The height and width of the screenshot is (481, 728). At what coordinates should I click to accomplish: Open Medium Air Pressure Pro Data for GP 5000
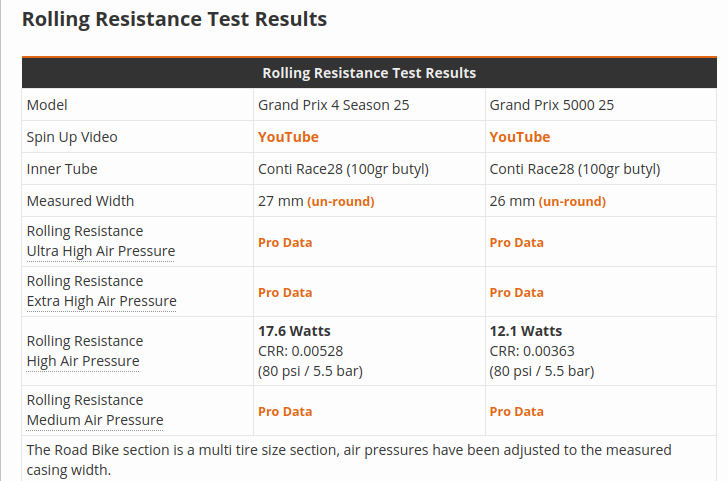click(516, 411)
